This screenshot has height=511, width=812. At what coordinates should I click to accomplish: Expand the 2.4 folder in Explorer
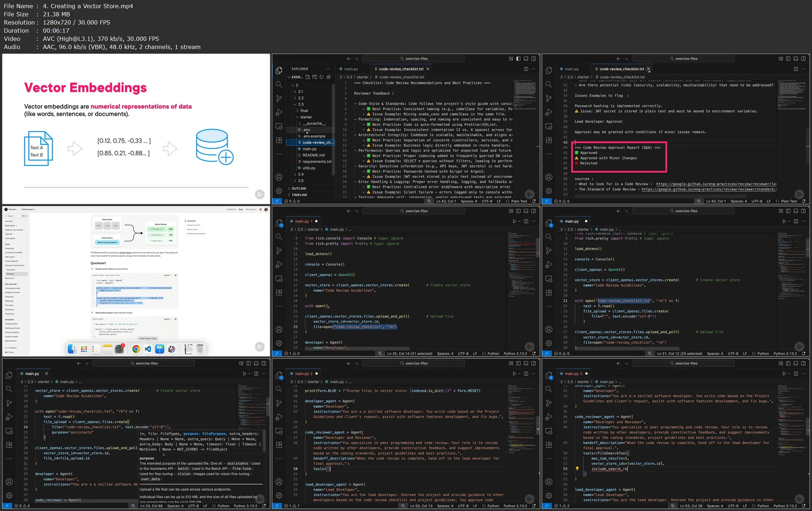[301, 174]
